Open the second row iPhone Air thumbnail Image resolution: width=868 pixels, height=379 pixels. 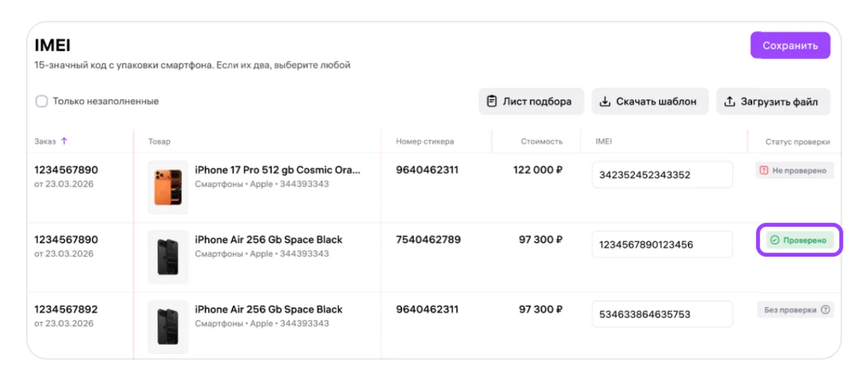(x=168, y=257)
